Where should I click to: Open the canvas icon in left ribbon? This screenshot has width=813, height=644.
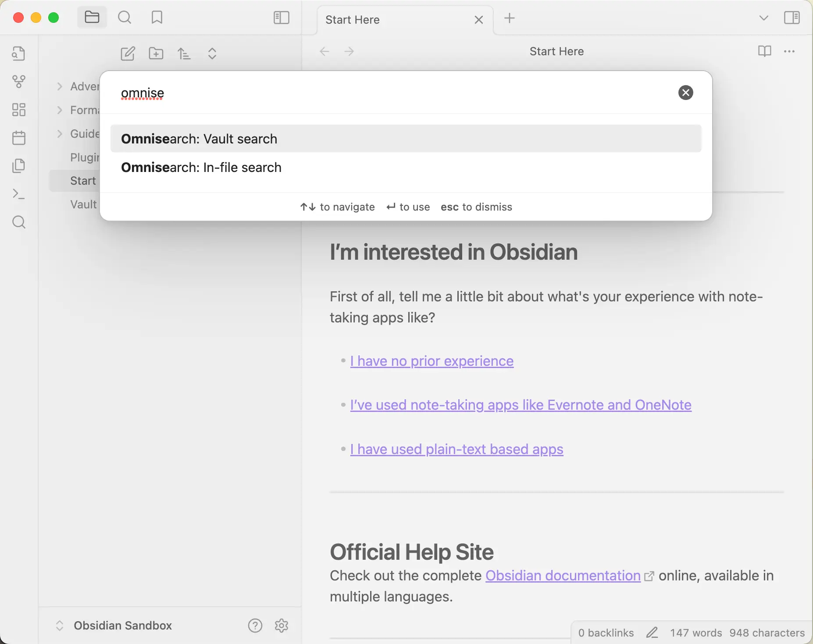coord(18,110)
